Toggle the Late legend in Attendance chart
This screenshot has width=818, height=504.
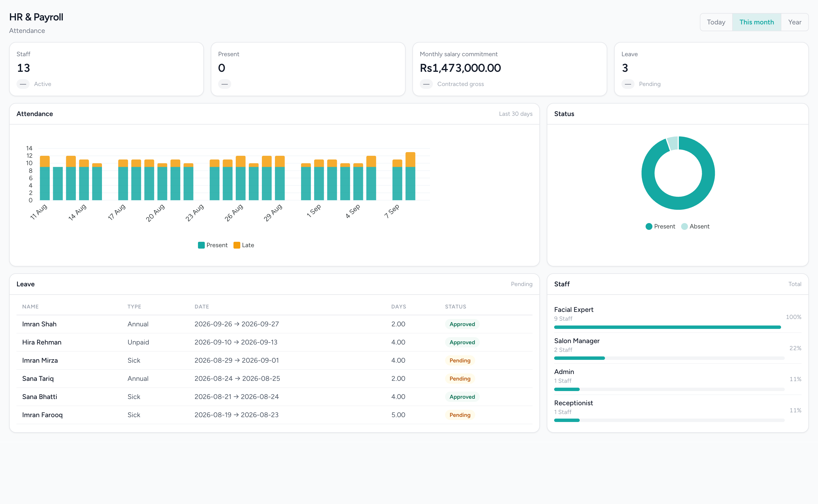243,245
